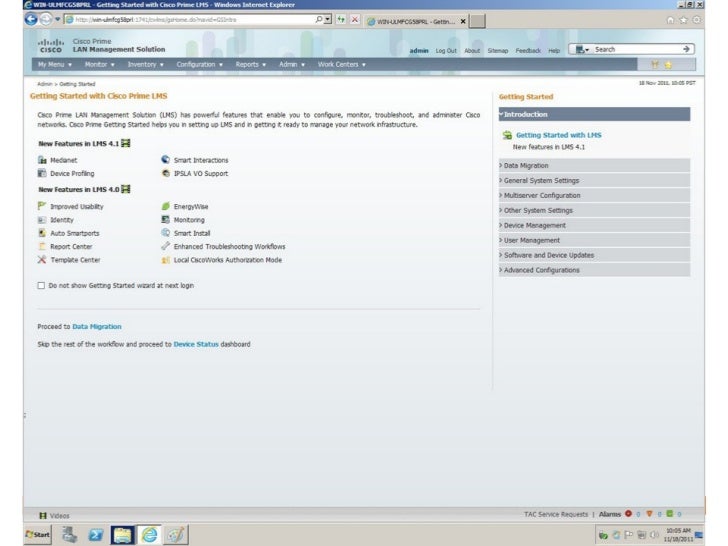Click the Monitoring feature icon

[165, 220]
